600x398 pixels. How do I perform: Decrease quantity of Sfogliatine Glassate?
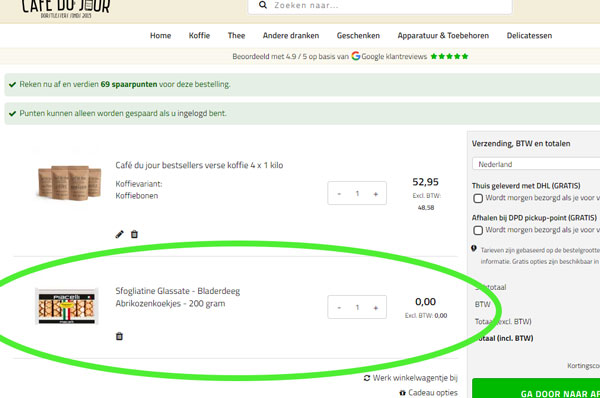(339, 307)
